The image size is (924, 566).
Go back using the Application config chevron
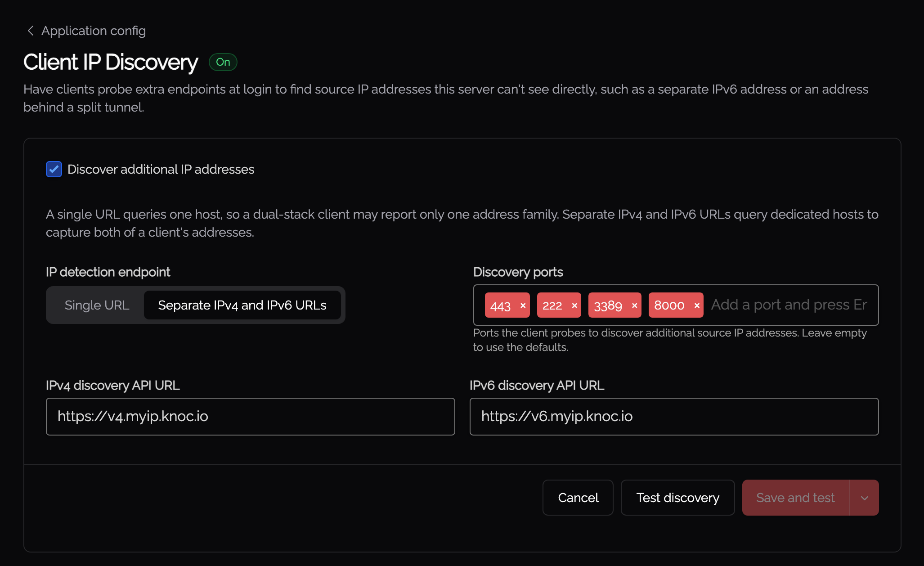(x=31, y=31)
